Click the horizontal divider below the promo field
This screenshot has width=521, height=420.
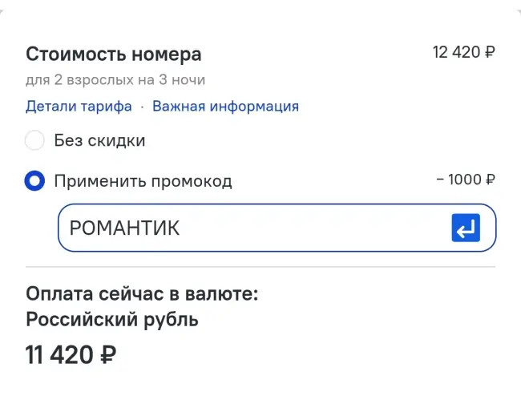click(x=260, y=267)
